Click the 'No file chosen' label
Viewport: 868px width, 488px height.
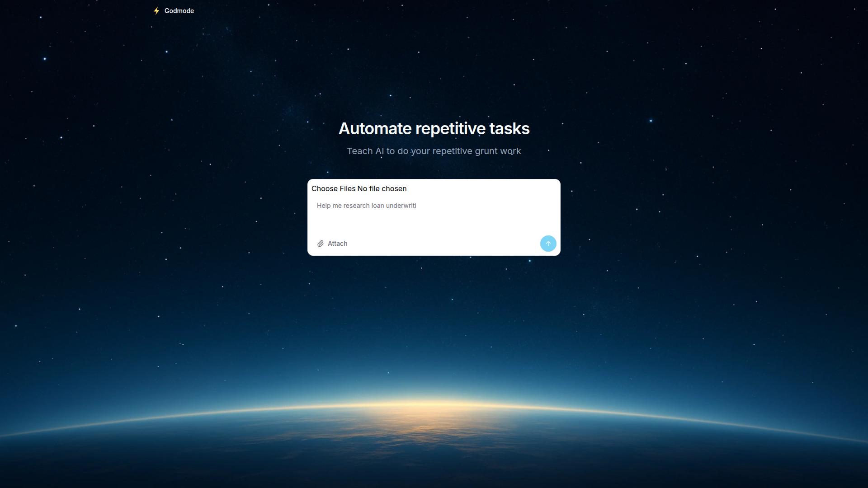[x=382, y=189]
